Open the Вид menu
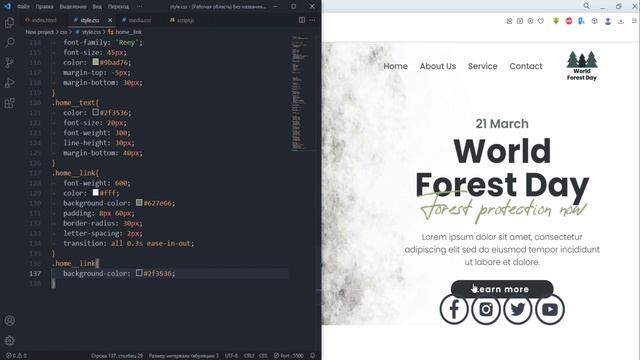Viewport: 640px width, 360px height. [x=97, y=7]
